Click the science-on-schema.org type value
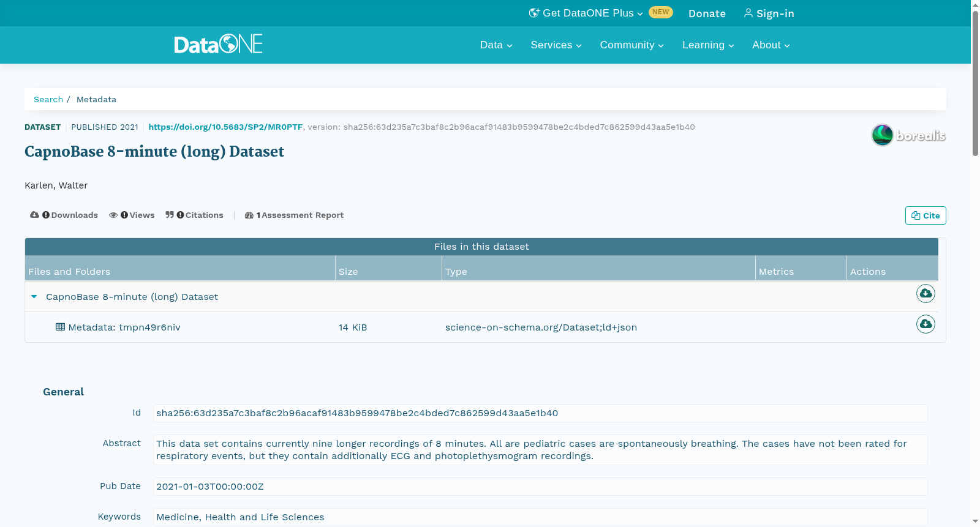 click(x=541, y=327)
